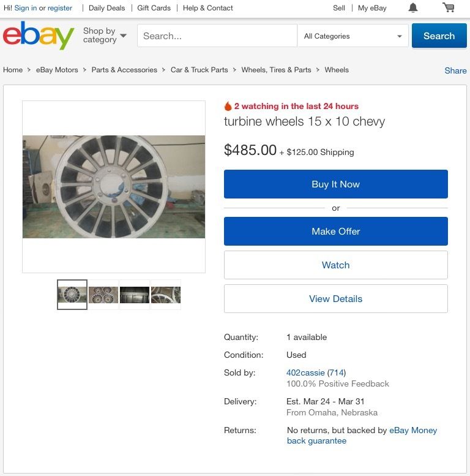Open the Gift Cards menu item
Screen dimensions: 470x476
coord(154,8)
